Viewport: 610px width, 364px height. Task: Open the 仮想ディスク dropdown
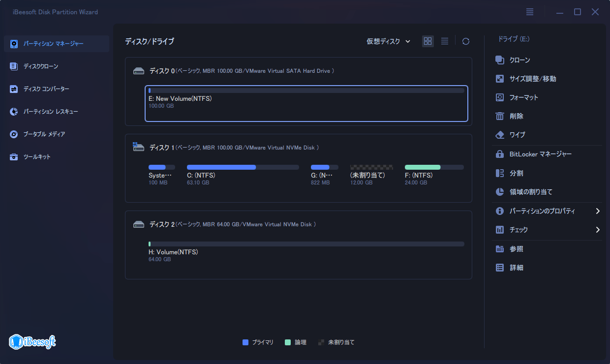coord(388,41)
